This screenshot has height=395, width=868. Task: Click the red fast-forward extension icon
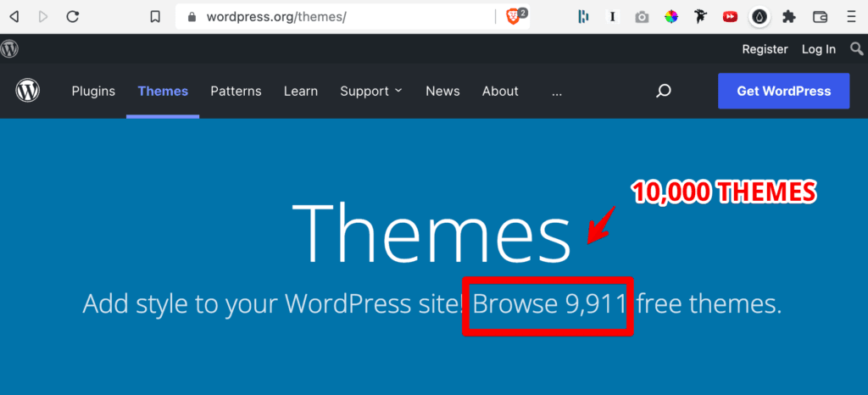pos(730,17)
